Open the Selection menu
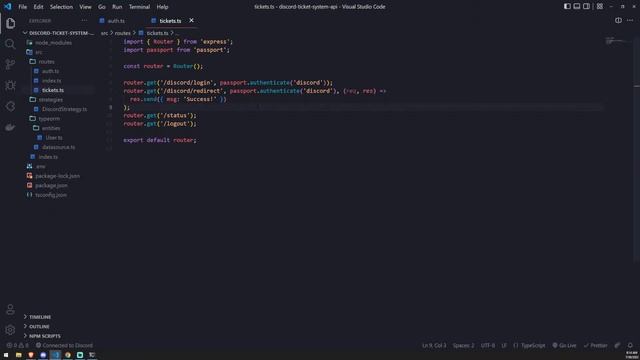640x360 pixels. pos(61,7)
